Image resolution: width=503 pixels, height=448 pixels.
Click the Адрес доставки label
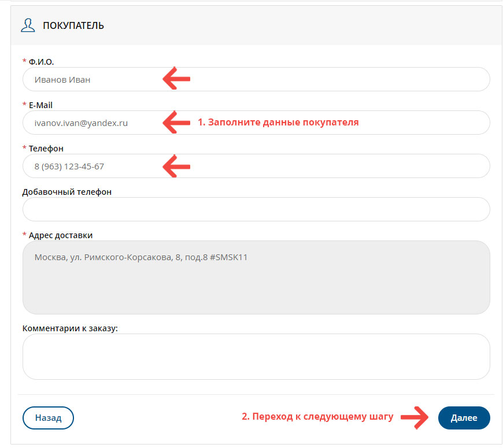(x=60, y=235)
